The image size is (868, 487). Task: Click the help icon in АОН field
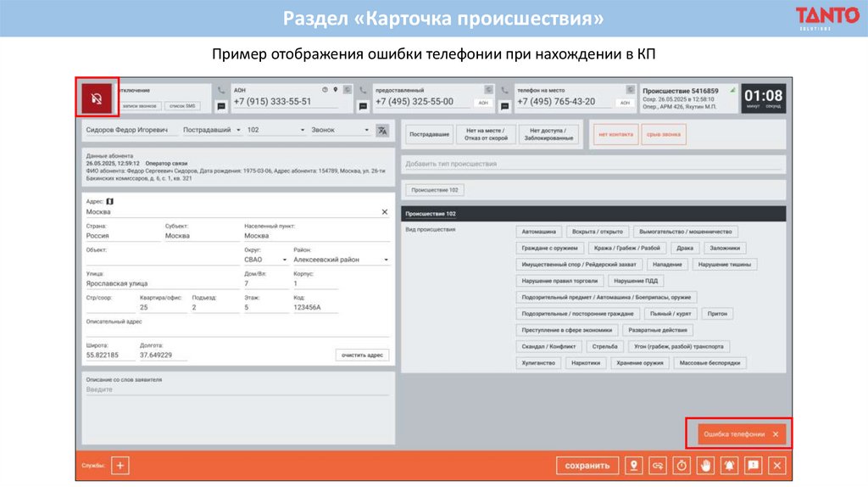[x=325, y=90]
